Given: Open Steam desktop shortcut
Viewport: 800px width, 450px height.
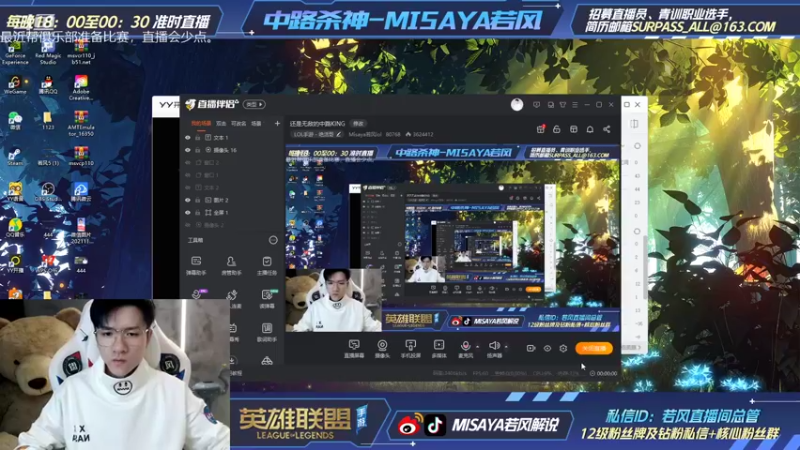Looking at the screenshot, I should coord(15,156).
